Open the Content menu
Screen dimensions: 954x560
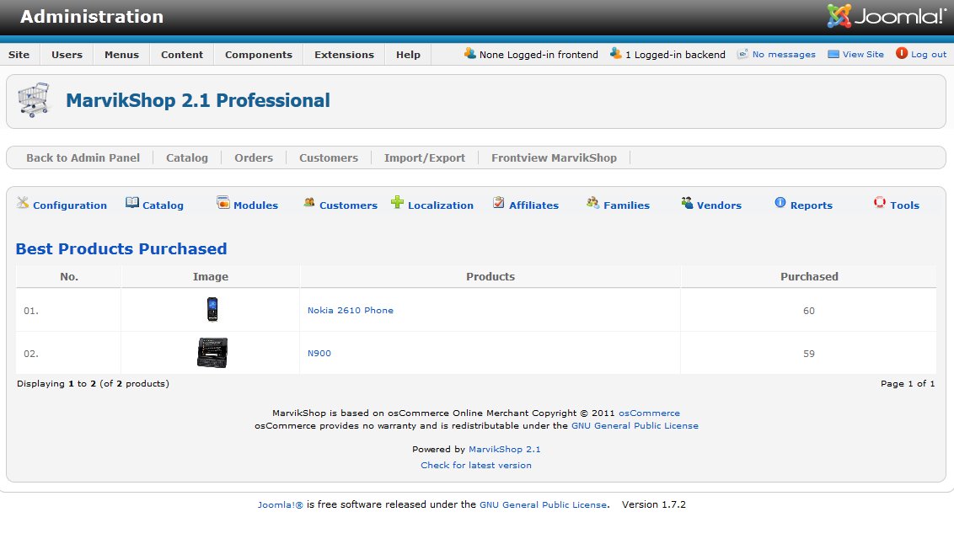[182, 55]
